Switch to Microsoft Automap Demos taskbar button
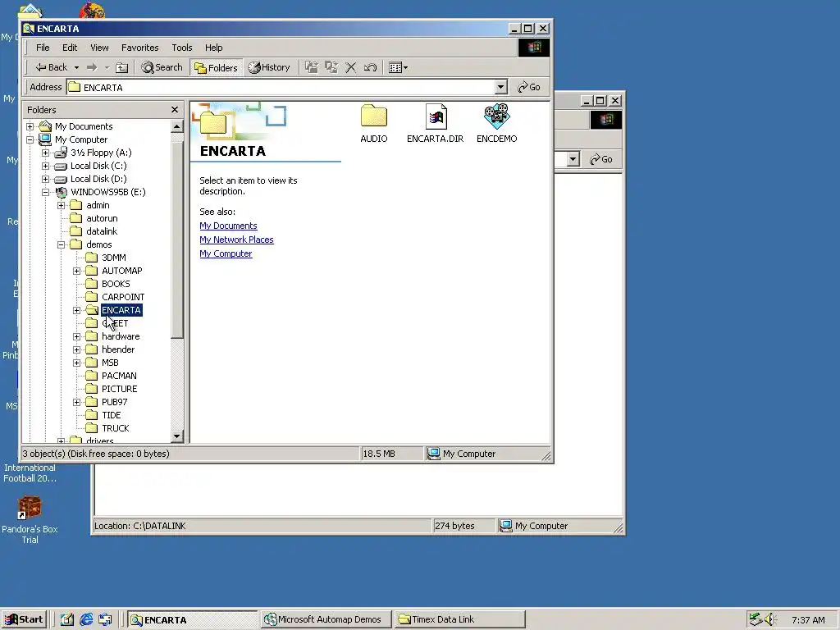Screen dimensions: 840x630 click(326, 620)
